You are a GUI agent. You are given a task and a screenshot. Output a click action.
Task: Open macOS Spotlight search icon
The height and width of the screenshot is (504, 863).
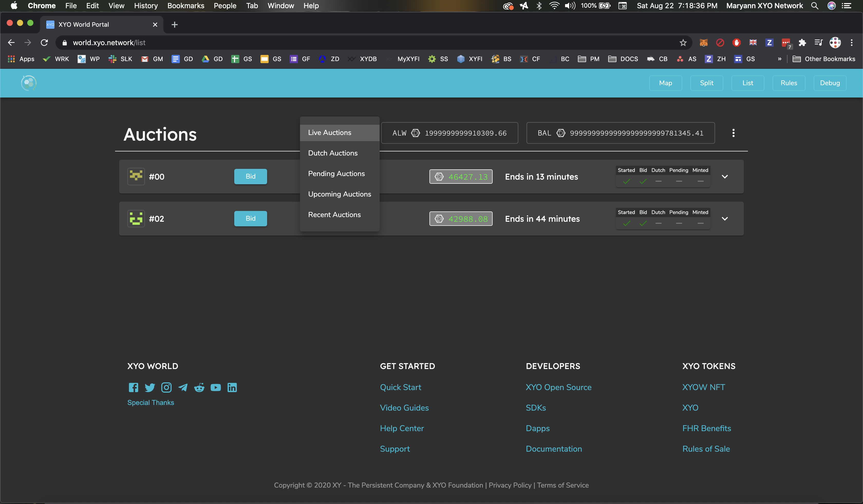pos(815,6)
